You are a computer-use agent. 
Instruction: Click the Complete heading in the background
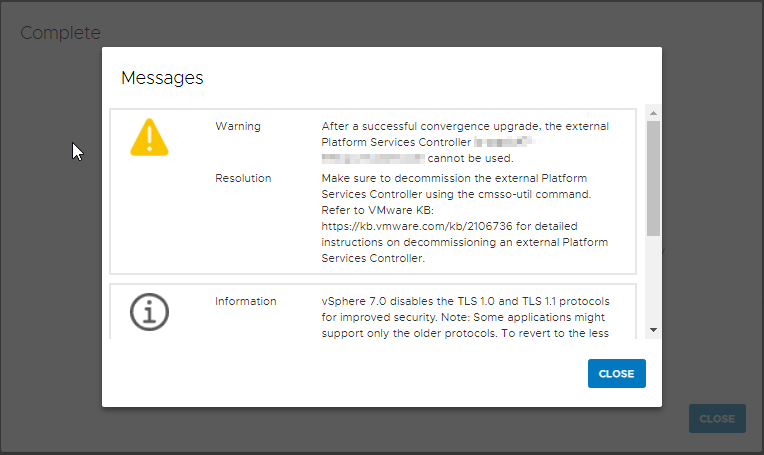(60, 33)
